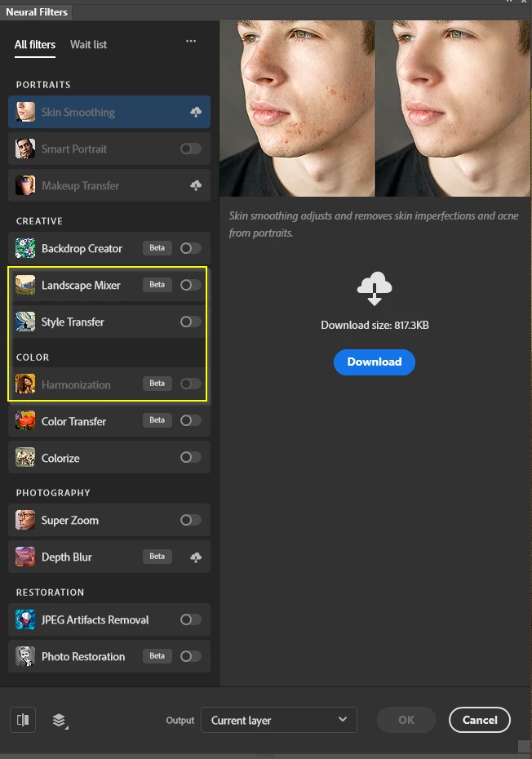Select the Makeup Transfer filter label

pos(80,186)
